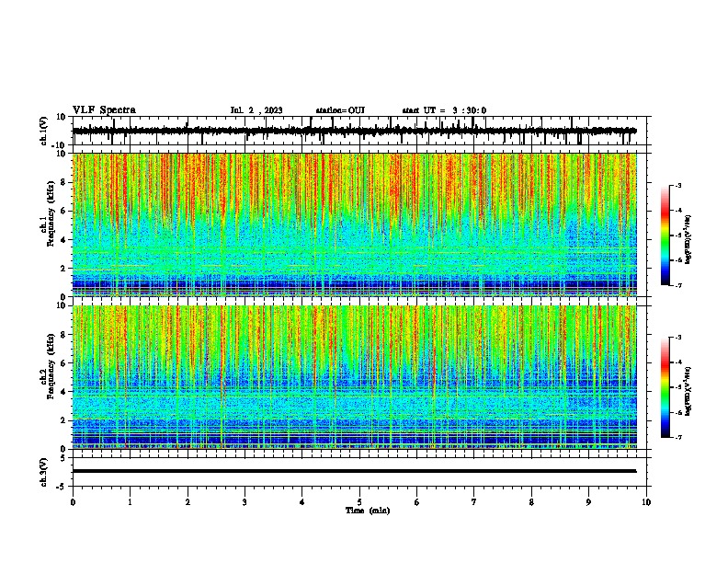728x563 pixels.
Task: Click the "-5" tick on ch.3(V) axis
Action: [x=62, y=487]
